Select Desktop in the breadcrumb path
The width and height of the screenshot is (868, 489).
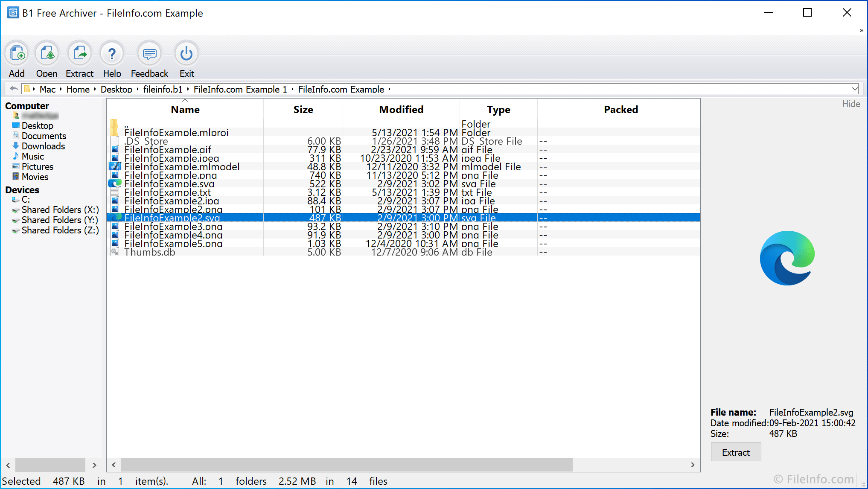pos(117,89)
